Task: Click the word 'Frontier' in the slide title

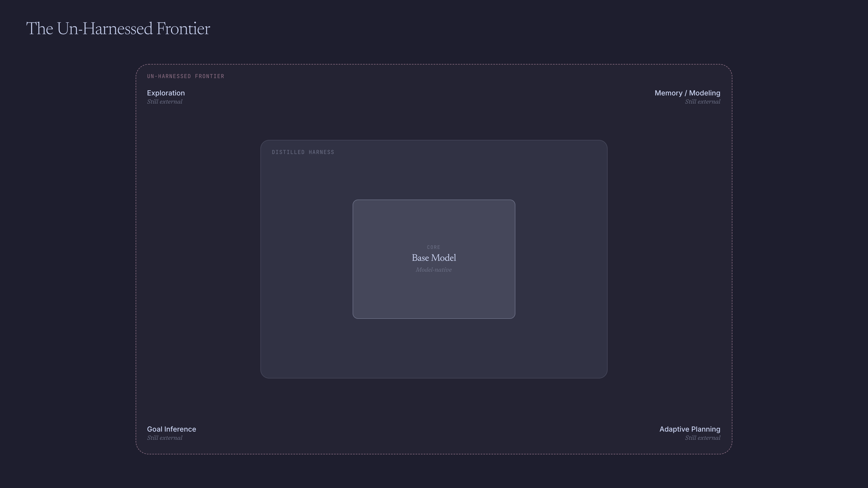Action: [x=183, y=29]
